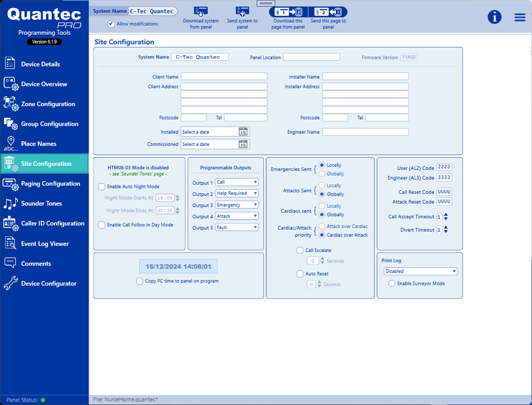Click the Call Reset Code field
The height and width of the screenshot is (405, 532).
point(444,192)
